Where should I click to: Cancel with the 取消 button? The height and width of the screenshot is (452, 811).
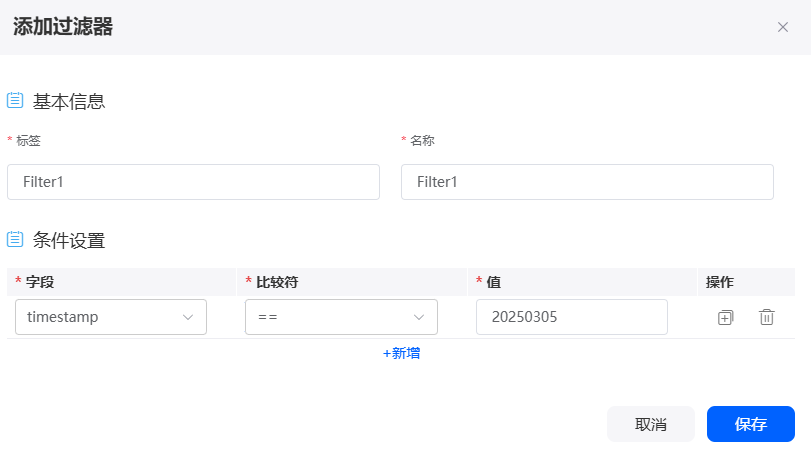tap(651, 424)
